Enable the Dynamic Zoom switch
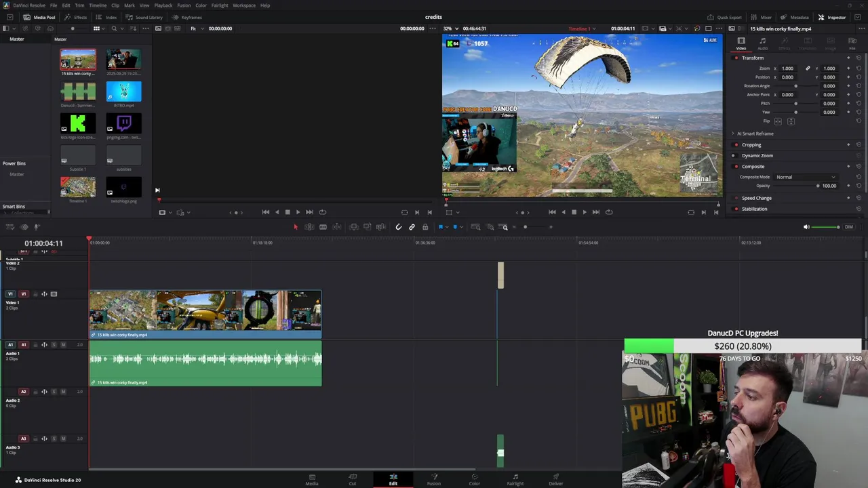Image resolution: width=868 pixels, height=488 pixels. click(x=736, y=155)
